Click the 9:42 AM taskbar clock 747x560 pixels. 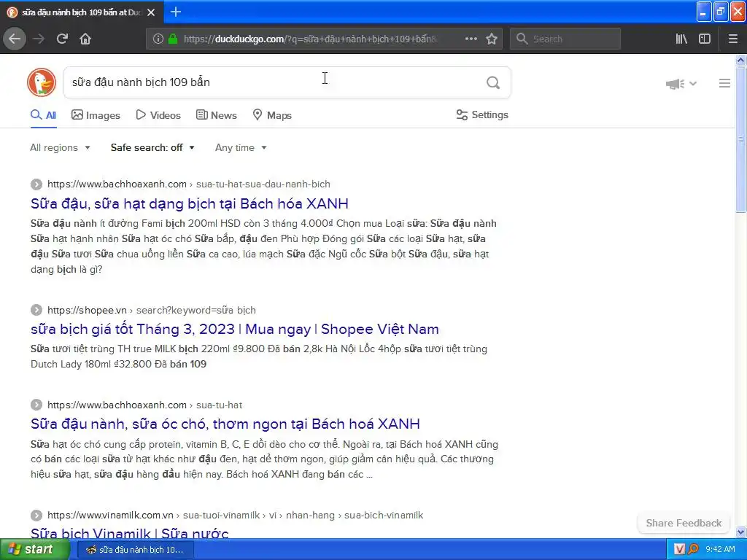point(720,549)
